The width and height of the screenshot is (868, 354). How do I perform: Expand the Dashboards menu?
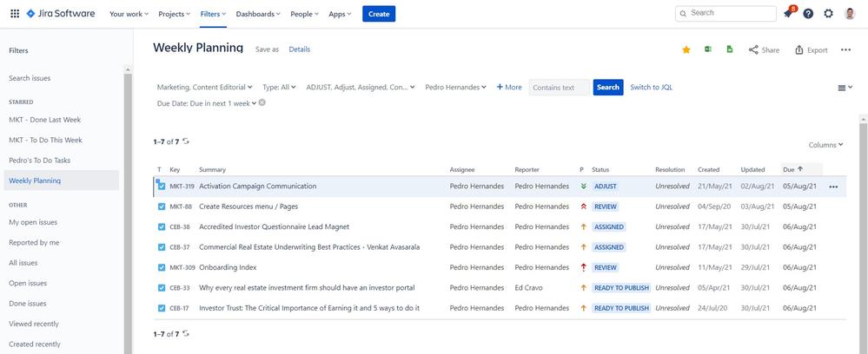coord(258,14)
